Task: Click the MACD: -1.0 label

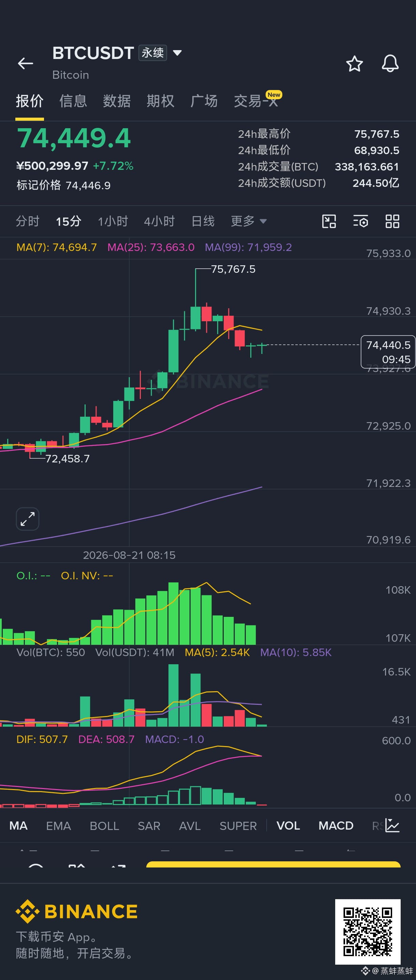Action: pos(175,739)
